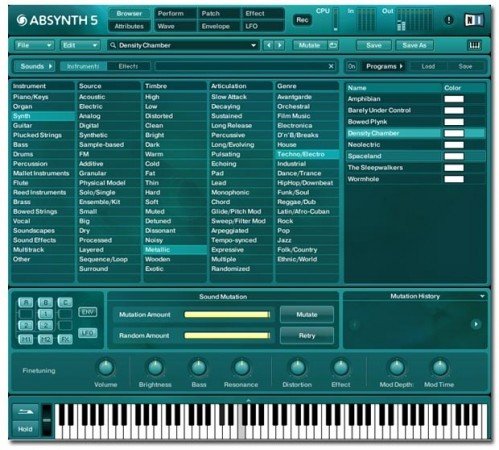Select oscillator module B in mutation grid

click(45, 302)
